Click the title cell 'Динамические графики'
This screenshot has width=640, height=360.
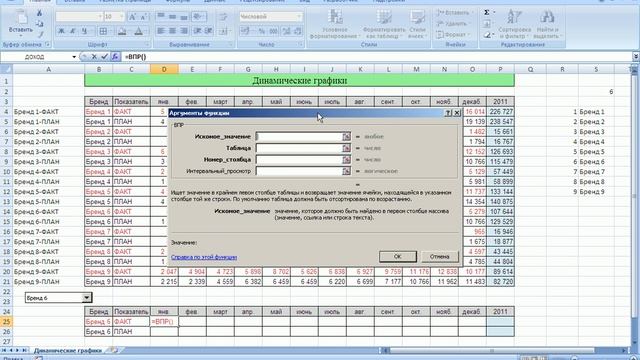point(299,80)
